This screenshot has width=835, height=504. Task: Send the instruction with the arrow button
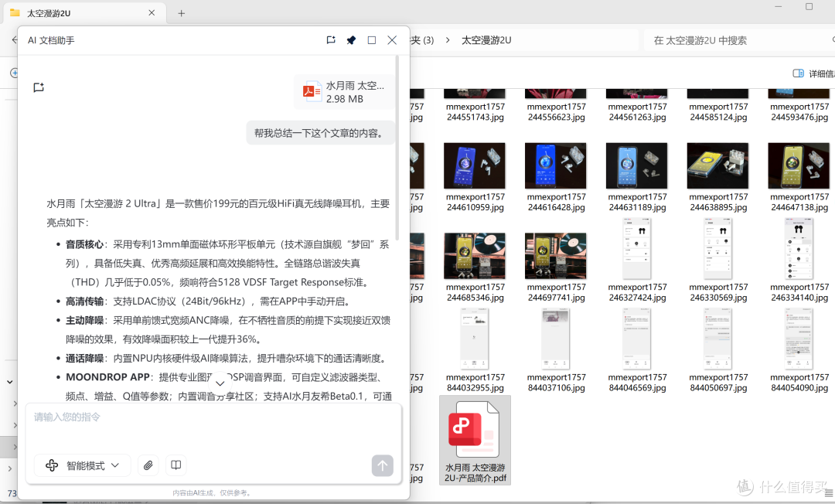[x=383, y=465]
